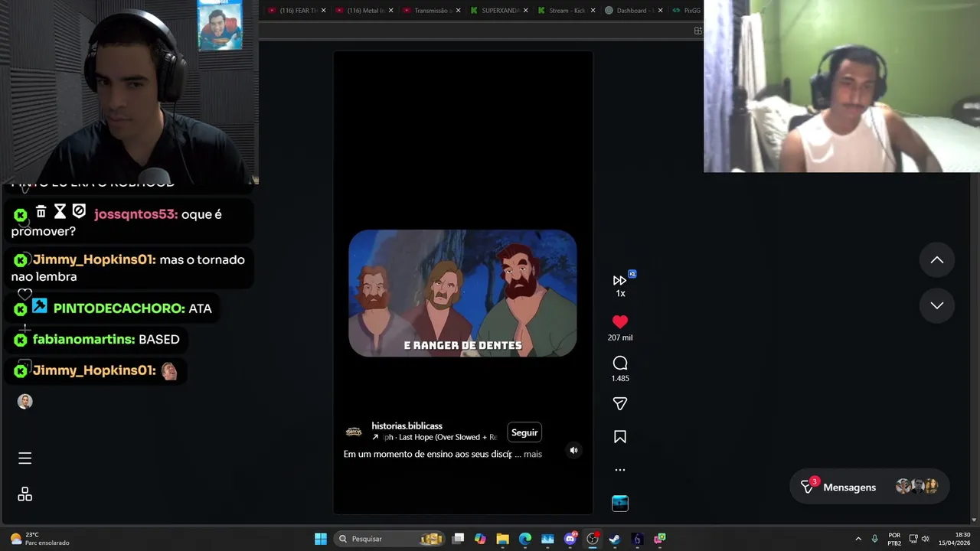Share the reel using the paper-plane icon
This screenshot has width=980, height=551.
click(620, 403)
